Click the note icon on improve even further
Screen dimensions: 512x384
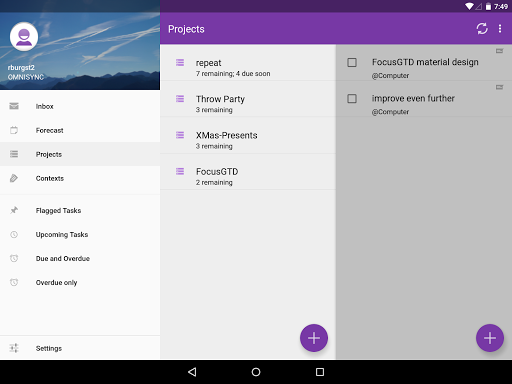click(499, 87)
